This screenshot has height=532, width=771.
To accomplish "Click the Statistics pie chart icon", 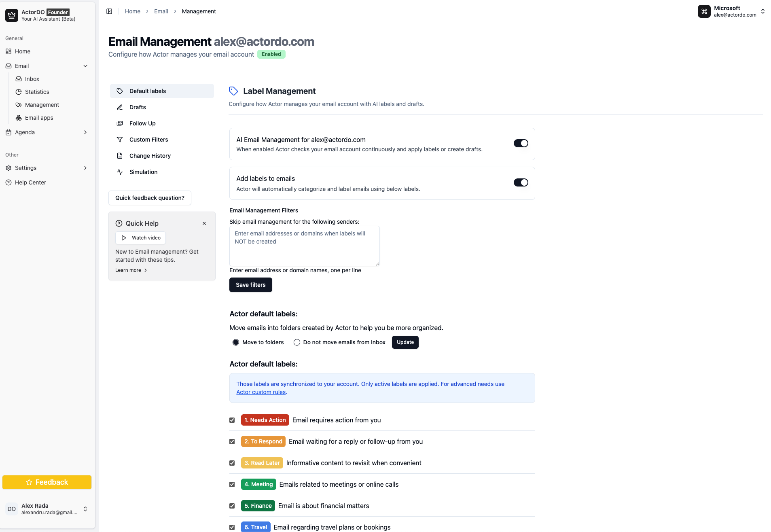I will tap(19, 92).
